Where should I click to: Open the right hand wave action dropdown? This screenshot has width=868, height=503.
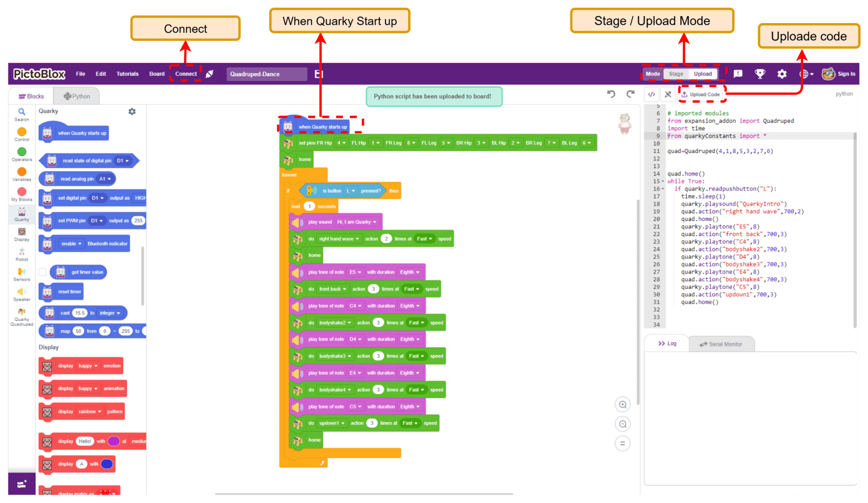339,239
